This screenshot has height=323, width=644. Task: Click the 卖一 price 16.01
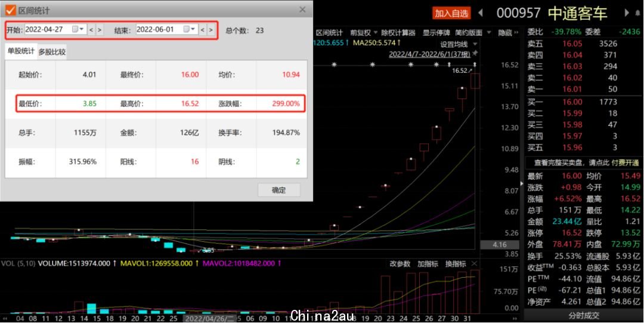572,90
